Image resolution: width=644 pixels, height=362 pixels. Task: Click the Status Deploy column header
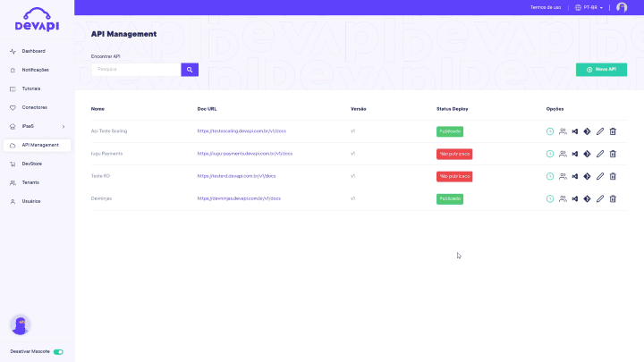point(453,109)
